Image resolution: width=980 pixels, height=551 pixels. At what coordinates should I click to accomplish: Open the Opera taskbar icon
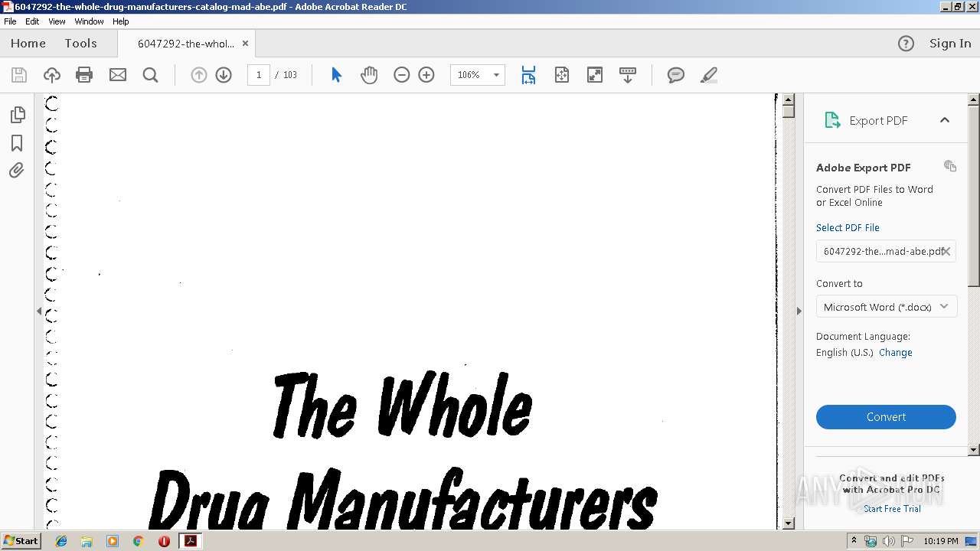(164, 541)
